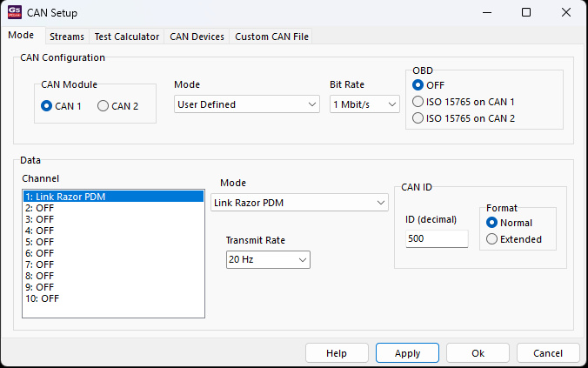This screenshot has width=588, height=368.
Task: Click the Help button
Action: tap(337, 353)
